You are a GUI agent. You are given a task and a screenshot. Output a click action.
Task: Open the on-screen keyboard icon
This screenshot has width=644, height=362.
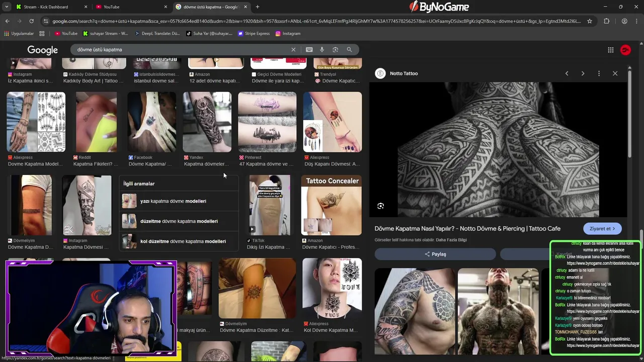pos(309,50)
